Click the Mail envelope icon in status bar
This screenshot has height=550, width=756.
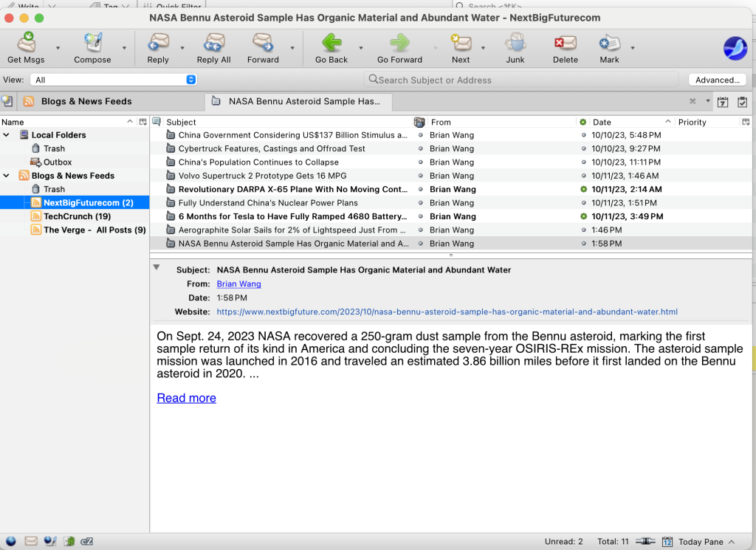click(x=31, y=541)
